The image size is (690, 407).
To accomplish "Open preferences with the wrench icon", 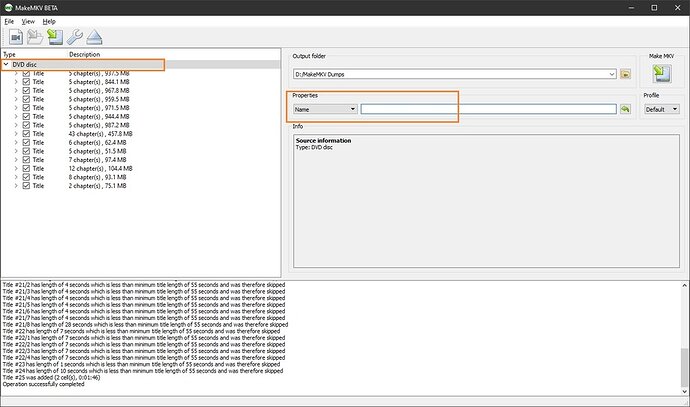I will pos(75,37).
